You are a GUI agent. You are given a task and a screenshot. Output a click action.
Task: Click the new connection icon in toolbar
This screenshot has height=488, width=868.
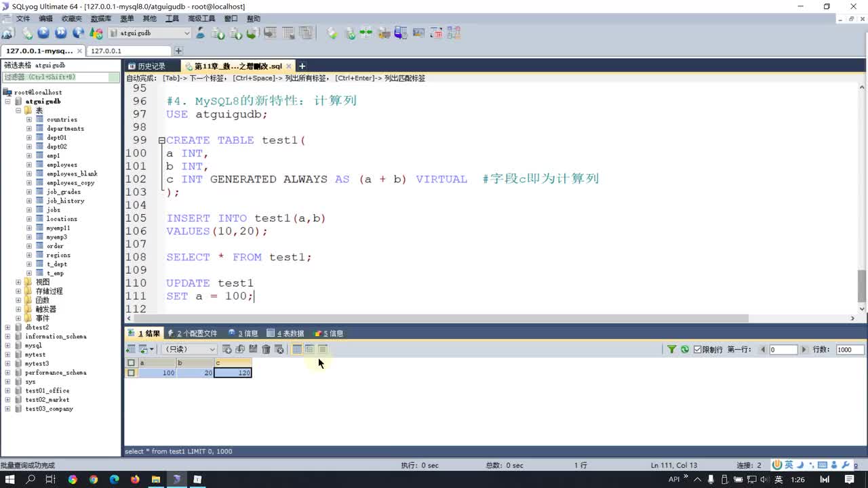[7, 33]
